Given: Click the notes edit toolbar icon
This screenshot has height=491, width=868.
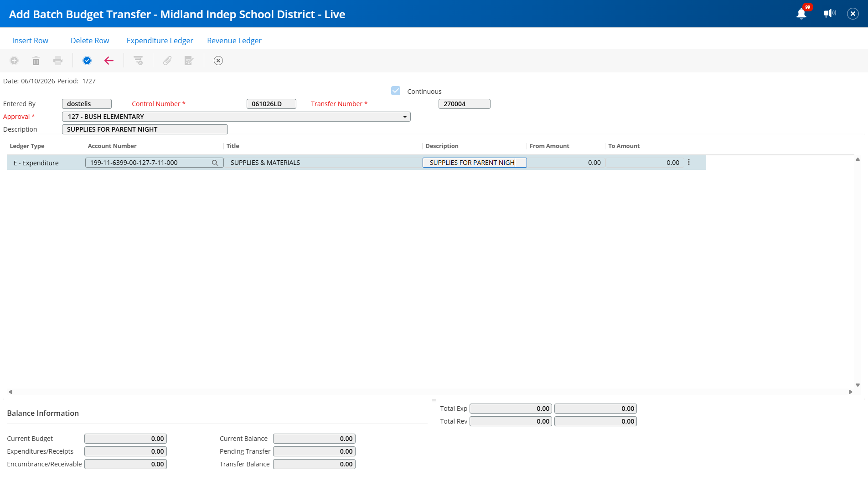Looking at the screenshot, I should (x=189, y=61).
